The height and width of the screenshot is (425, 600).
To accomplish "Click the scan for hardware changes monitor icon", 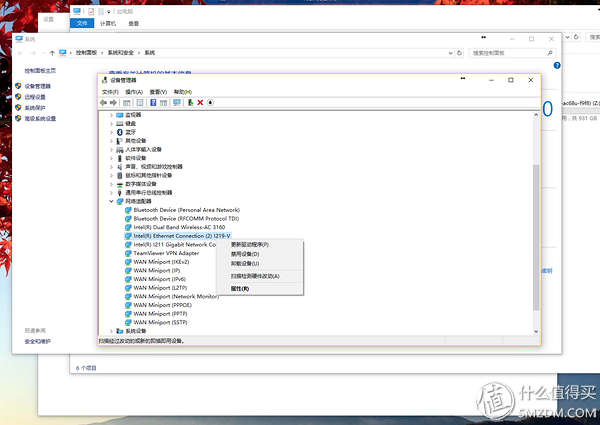I will coord(176,103).
